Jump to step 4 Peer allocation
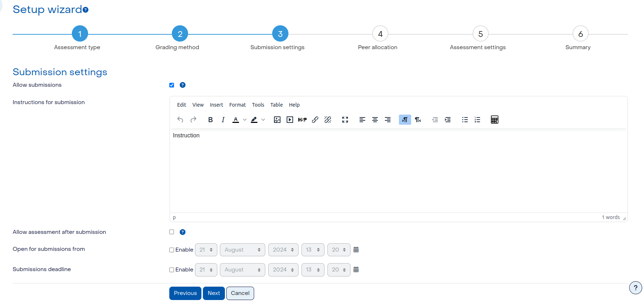This screenshot has width=644, height=304. 380,34
